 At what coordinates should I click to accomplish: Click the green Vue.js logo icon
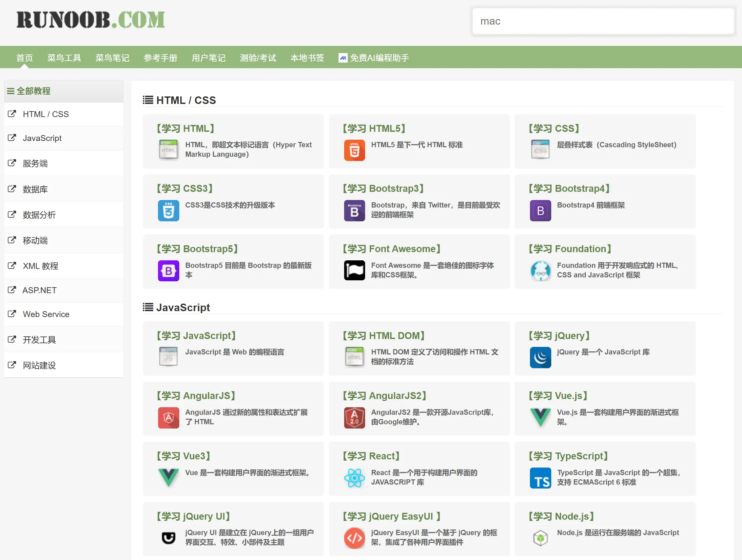(540, 417)
